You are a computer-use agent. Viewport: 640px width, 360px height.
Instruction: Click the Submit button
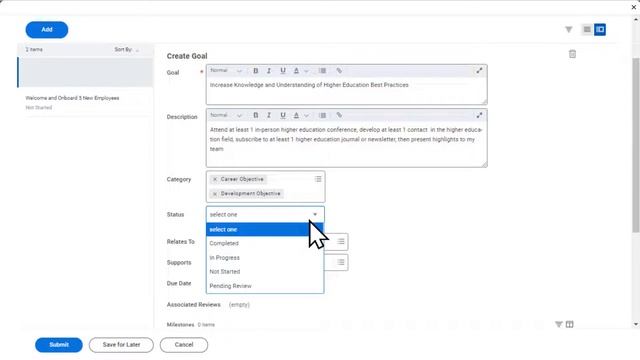point(59,345)
